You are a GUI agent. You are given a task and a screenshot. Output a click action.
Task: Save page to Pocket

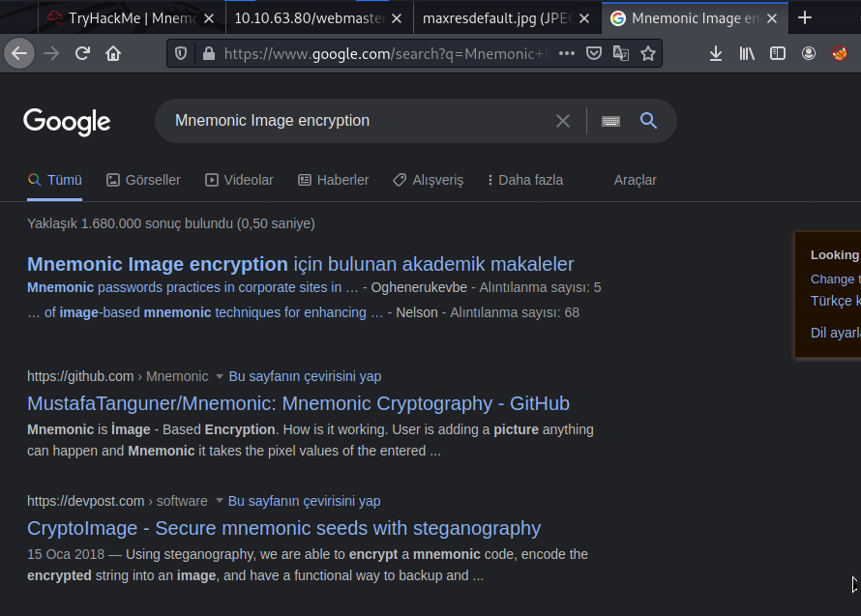(594, 53)
